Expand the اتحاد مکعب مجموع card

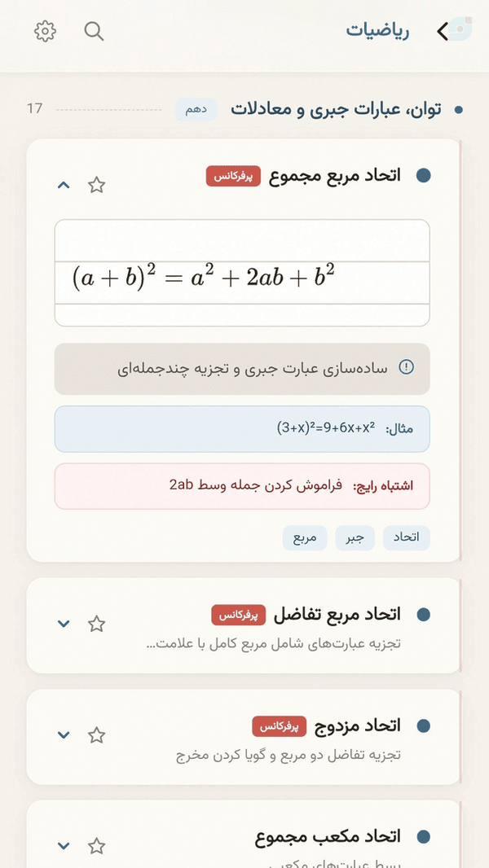64,846
